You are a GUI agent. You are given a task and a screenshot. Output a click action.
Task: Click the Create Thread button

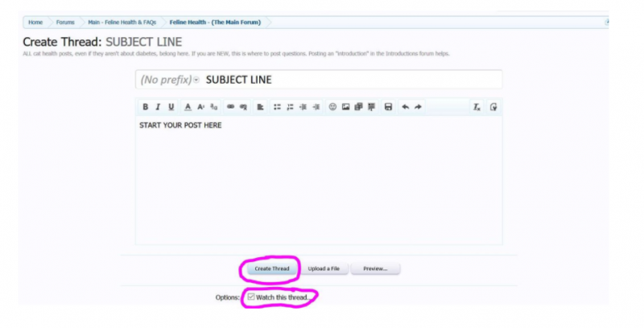[271, 269]
